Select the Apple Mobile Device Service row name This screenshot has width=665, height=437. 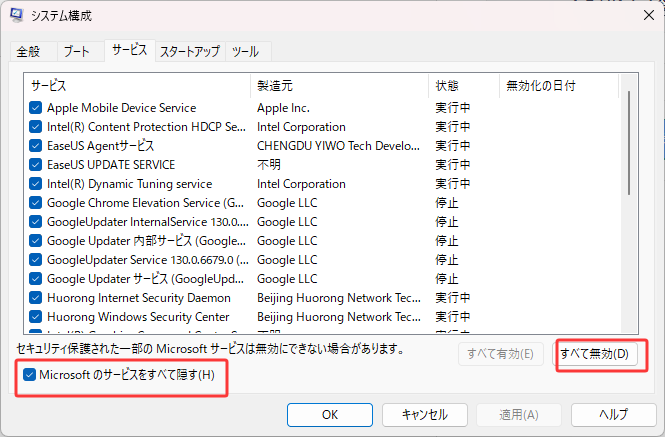tap(122, 108)
